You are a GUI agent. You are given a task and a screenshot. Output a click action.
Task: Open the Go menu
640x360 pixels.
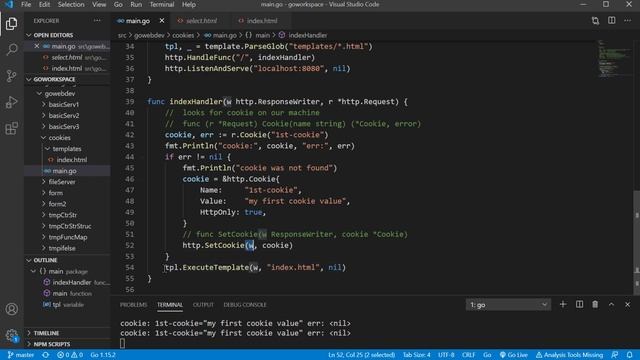point(118,4)
